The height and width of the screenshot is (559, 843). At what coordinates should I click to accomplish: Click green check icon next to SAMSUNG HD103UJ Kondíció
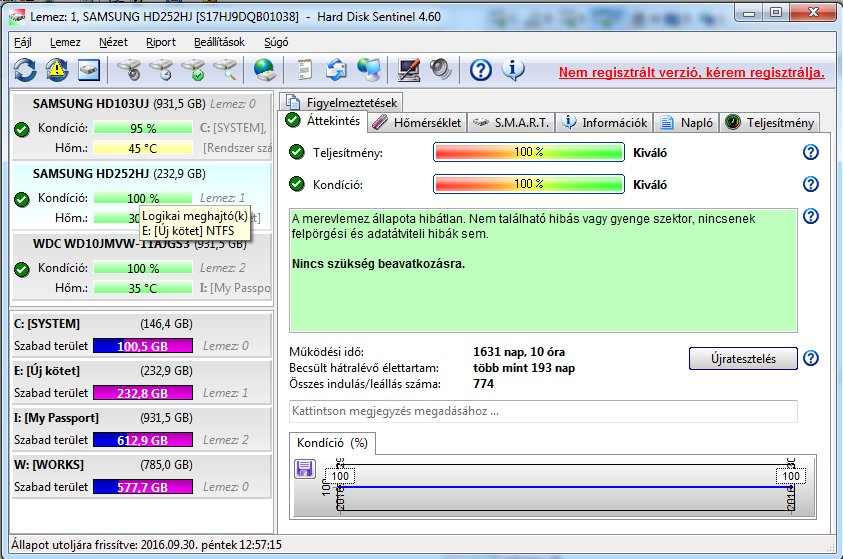[x=22, y=130]
